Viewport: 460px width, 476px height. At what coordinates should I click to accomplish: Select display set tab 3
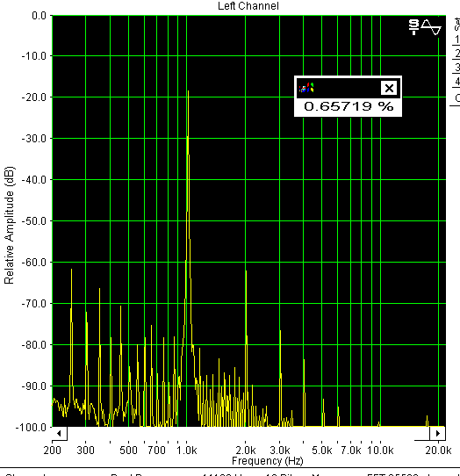456,67
